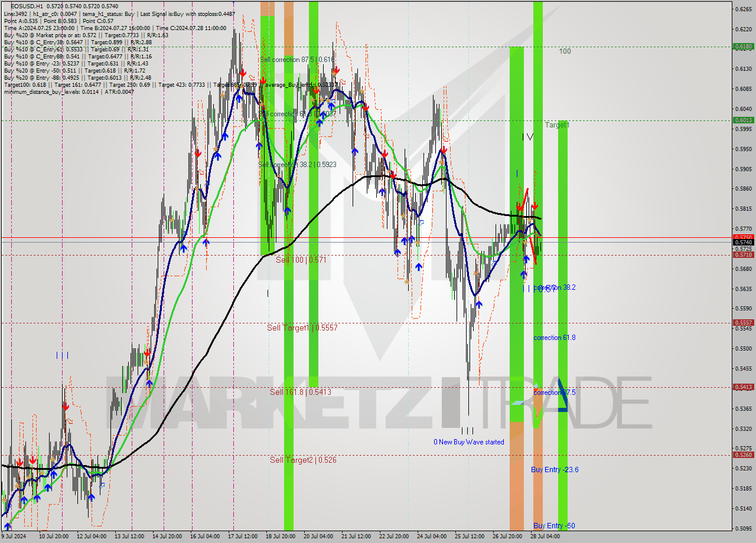Screen dimensions: 756x543
Task: Click the '14 Jul 20:00' time axis label
Action: (167, 537)
